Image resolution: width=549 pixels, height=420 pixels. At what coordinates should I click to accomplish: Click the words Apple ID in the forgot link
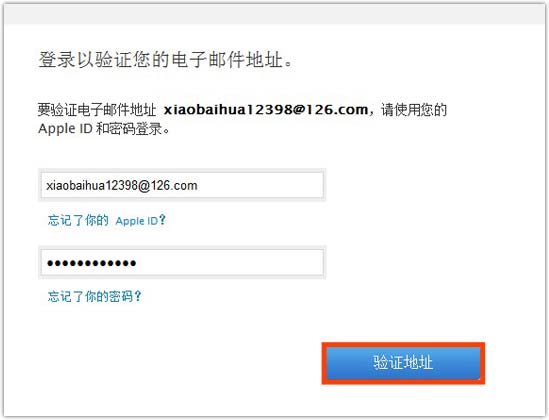tap(137, 221)
